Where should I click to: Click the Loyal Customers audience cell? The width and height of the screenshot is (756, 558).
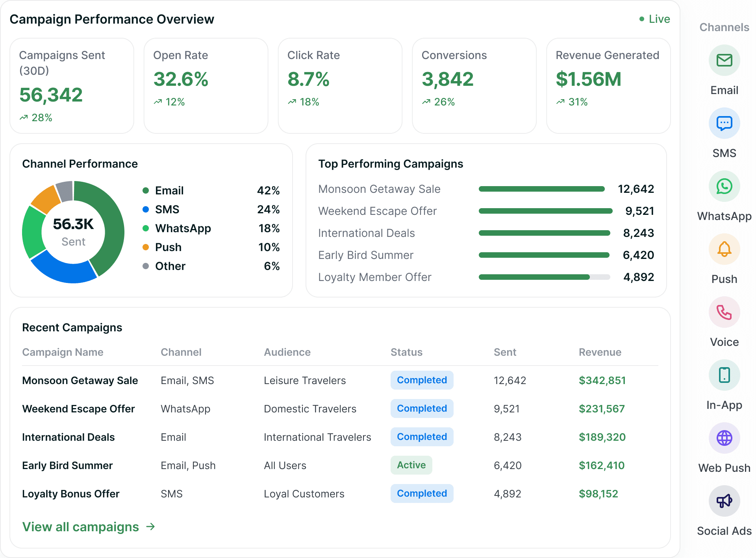304,494
